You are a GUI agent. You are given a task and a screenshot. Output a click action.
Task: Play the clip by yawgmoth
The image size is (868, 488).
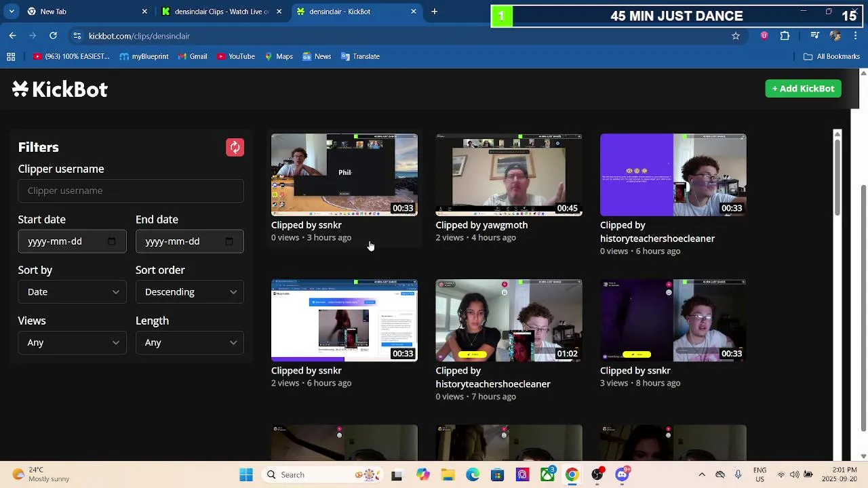tap(509, 175)
